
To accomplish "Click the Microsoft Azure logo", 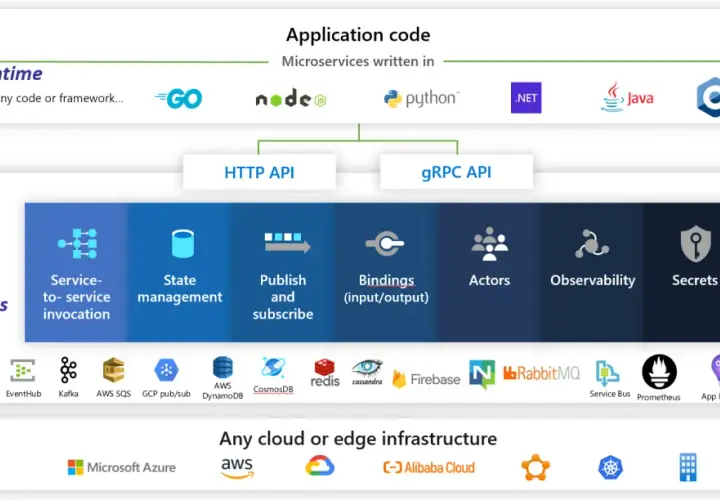I will click(x=122, y=467).
